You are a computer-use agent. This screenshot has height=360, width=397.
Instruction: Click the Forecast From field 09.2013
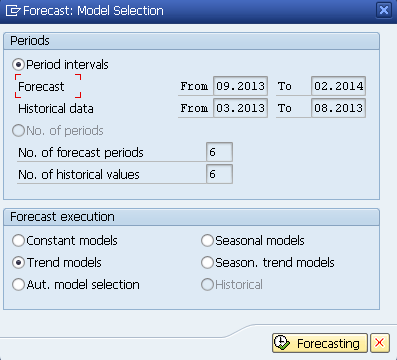[240, 86]
